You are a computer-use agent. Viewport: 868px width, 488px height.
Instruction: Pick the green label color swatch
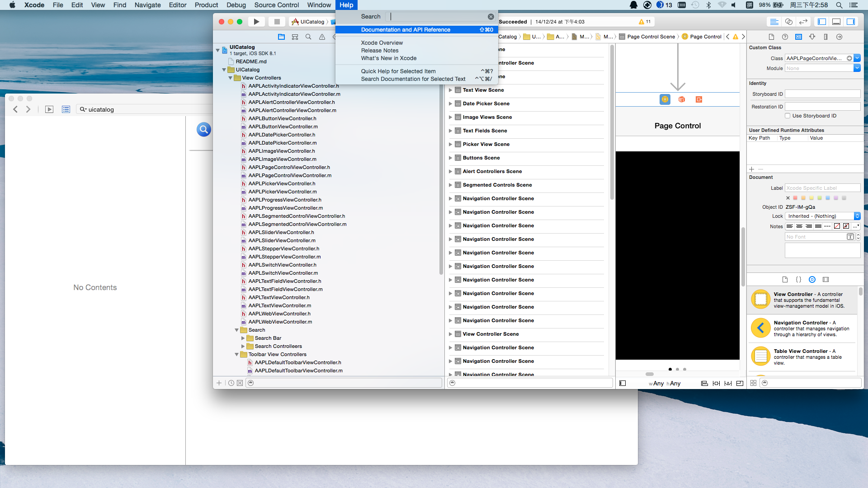[x=820, y=198]
